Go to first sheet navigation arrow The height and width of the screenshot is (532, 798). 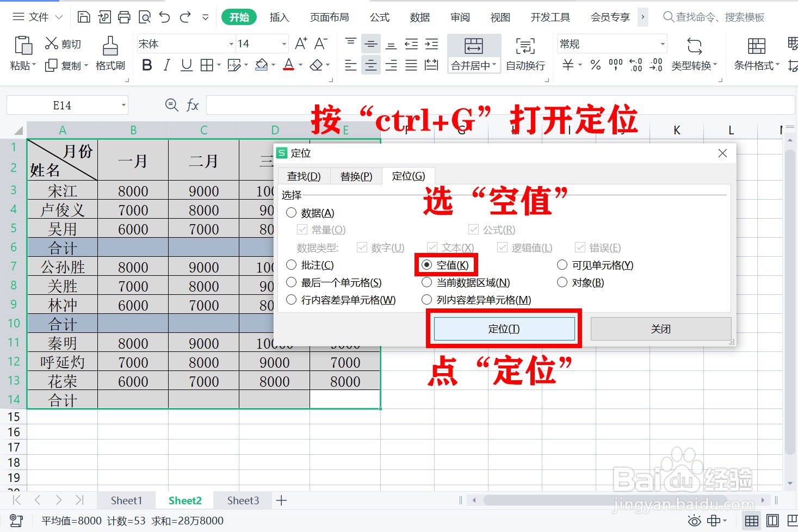(16, 500)
